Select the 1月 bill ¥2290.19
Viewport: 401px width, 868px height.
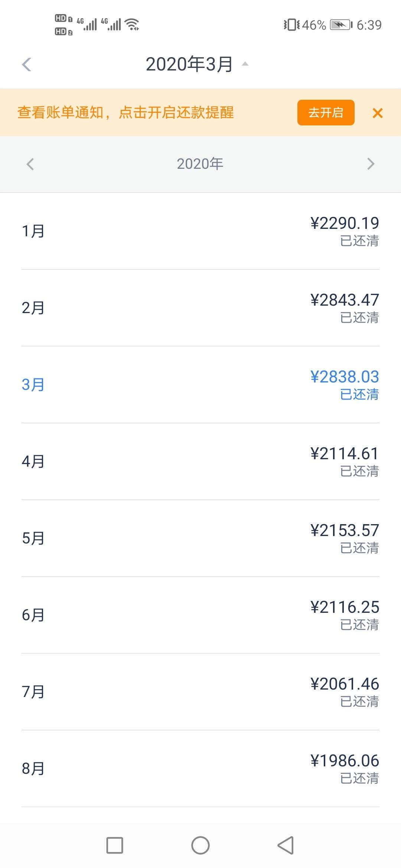coord(200,231)
